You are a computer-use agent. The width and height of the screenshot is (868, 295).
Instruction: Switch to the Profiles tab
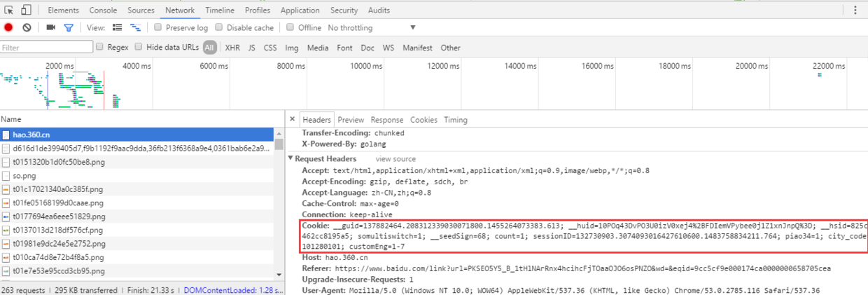[258, 11]
